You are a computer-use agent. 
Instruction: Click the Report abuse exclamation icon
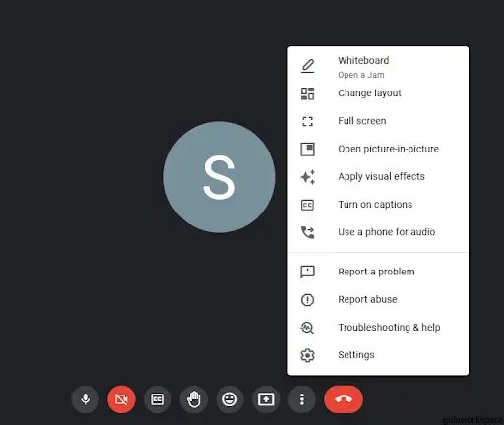pos(307,300)
